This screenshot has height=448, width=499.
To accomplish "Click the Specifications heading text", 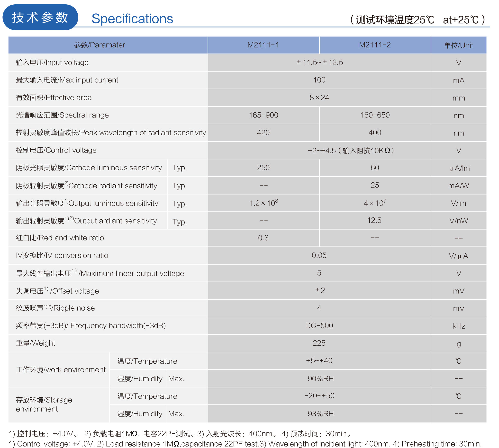I will click(132, 19).
